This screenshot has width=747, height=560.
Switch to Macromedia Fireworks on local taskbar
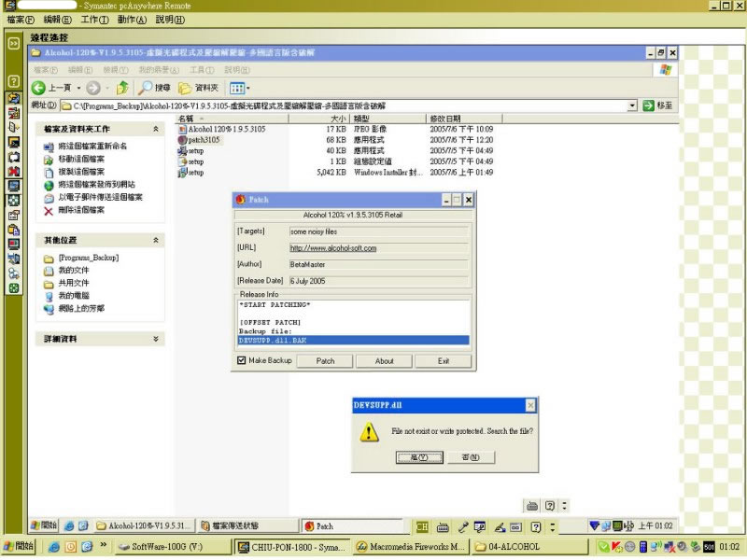(x=411, y=547)
